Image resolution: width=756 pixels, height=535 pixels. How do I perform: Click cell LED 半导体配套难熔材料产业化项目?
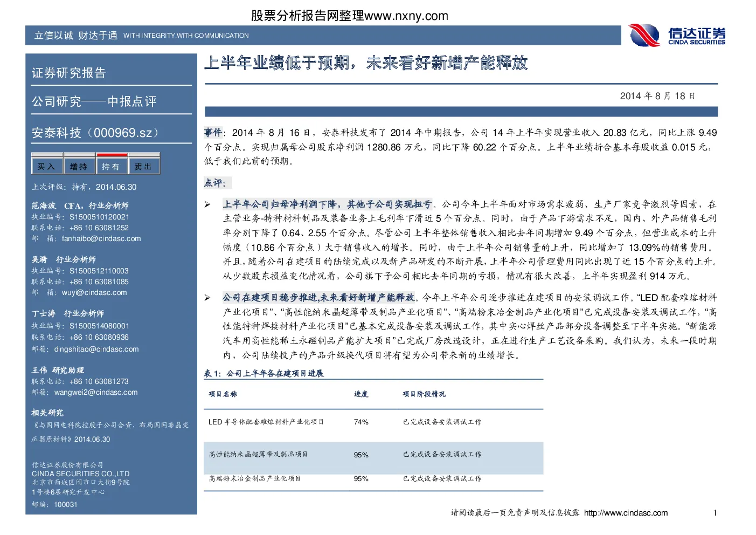coord(266,422)
